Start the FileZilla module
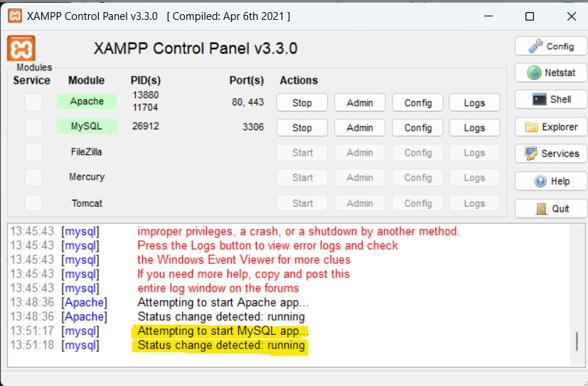The width and height of the screenshot is (588, 386). click(x=302, y=153)
